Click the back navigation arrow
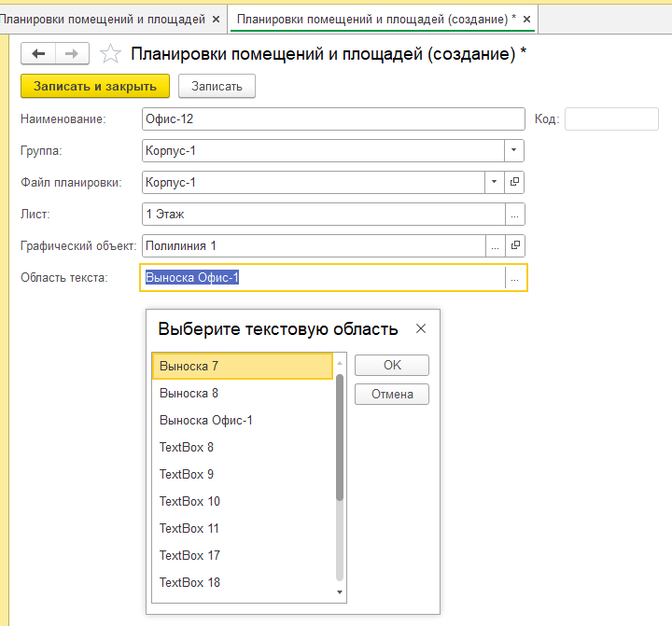 tap(38, 54)
